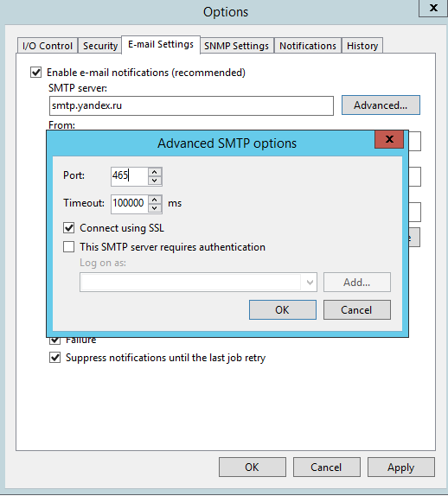Screen dimensions: 448x496
Task: Go to the History tab
Action: tap(362, 46)
